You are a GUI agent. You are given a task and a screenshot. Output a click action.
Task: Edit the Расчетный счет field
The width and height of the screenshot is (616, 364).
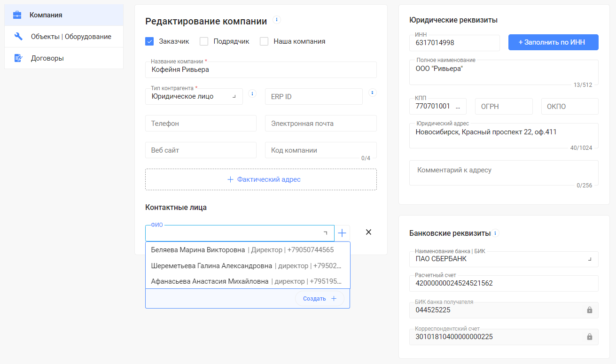(504, 283)
